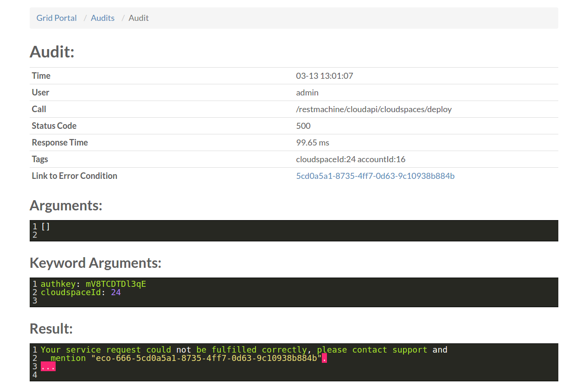Click the Link to Error Condition label
The image size is (569, 392).
coord(74,176)
